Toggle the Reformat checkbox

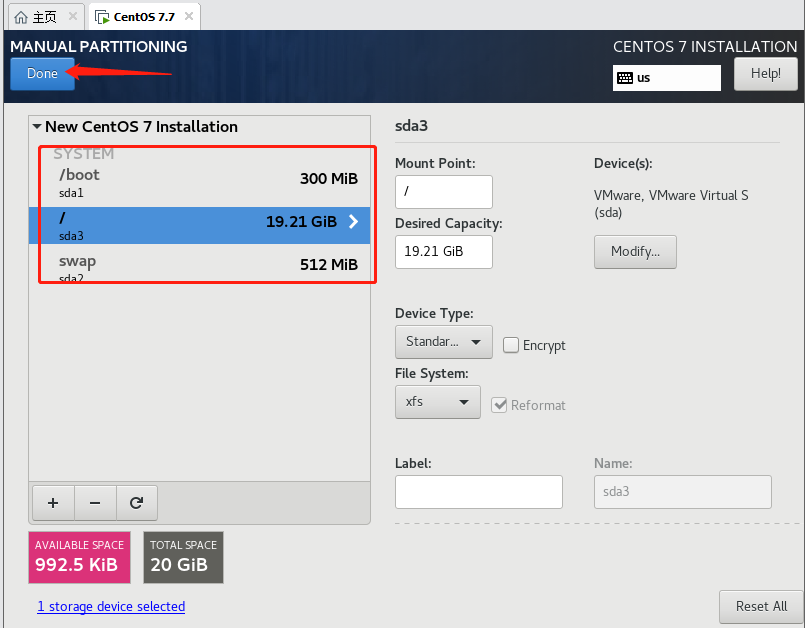499,405
